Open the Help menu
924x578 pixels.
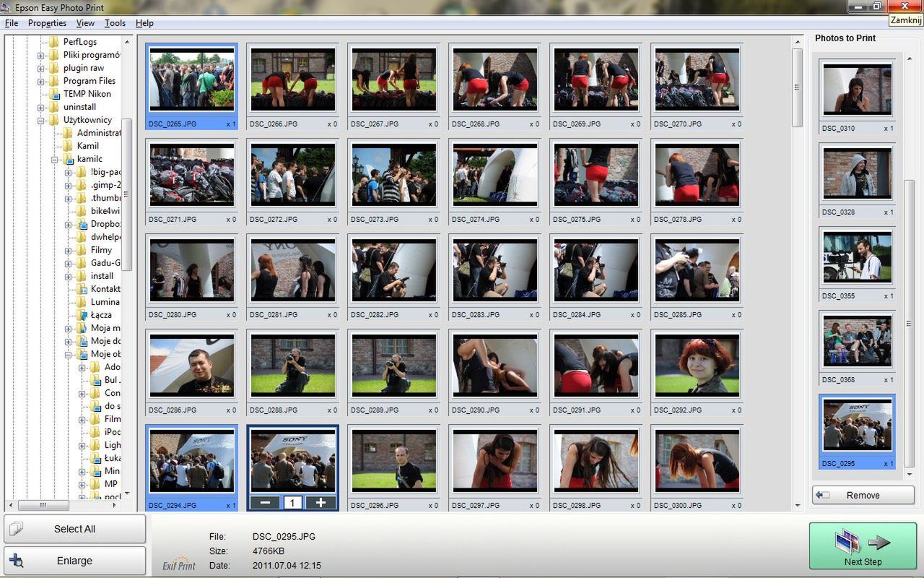click(144, 23)
